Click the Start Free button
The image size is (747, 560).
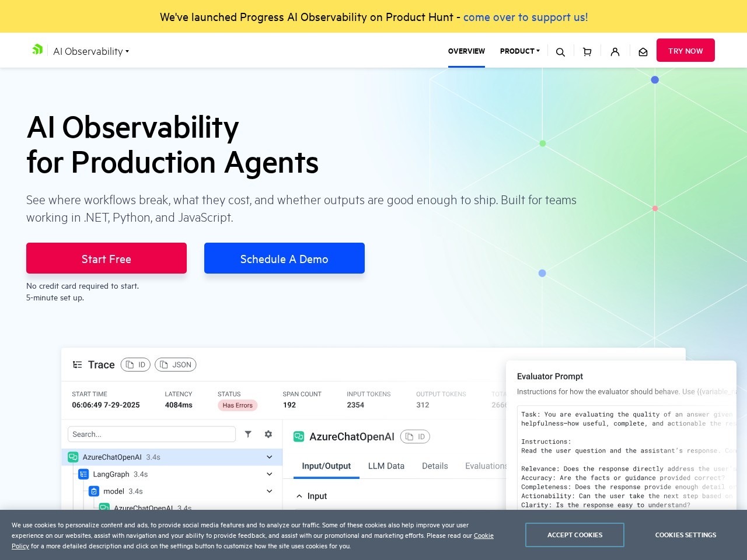(106, 258)
